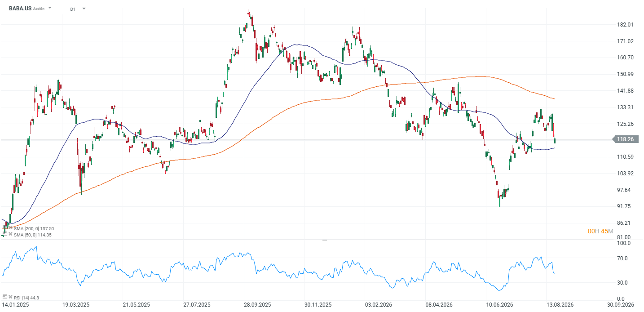This screenshot has height=312, width=644.
Task: Click the current price tag 118.26
Action: click(625, 139)
